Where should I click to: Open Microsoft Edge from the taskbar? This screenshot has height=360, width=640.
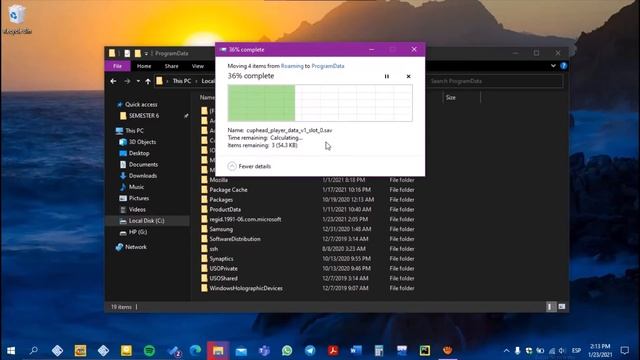[x=196, y=350]
